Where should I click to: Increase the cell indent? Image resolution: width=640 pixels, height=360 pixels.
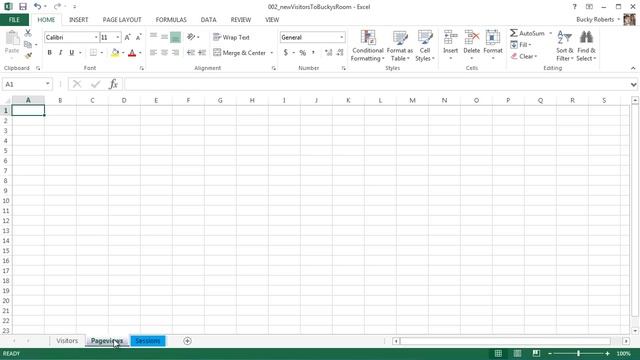pyautogui.click(x=202, y=53)
